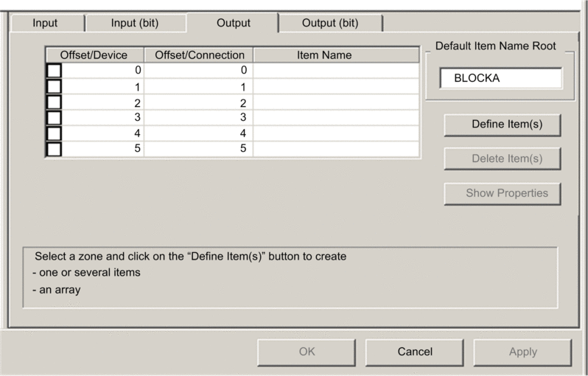This screenshot has width=588, height=376.
Task: Switch to the Input tab
Action: click(45, 23)
